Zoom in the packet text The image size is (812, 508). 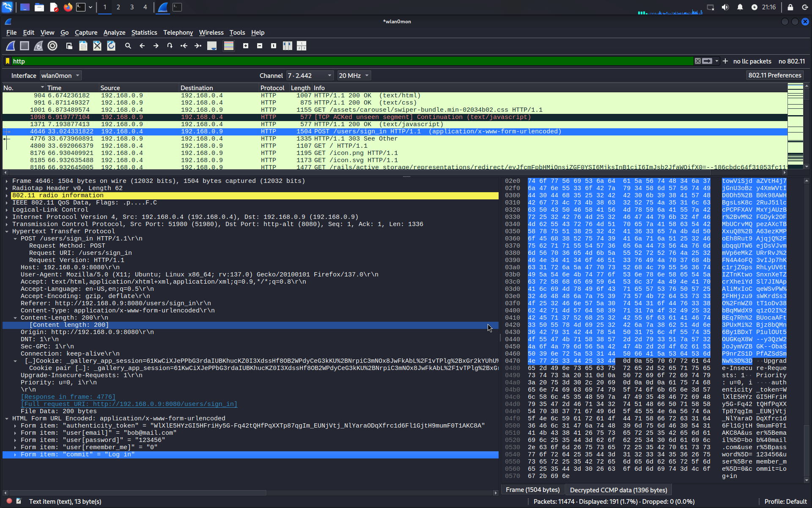coord(246,46)
